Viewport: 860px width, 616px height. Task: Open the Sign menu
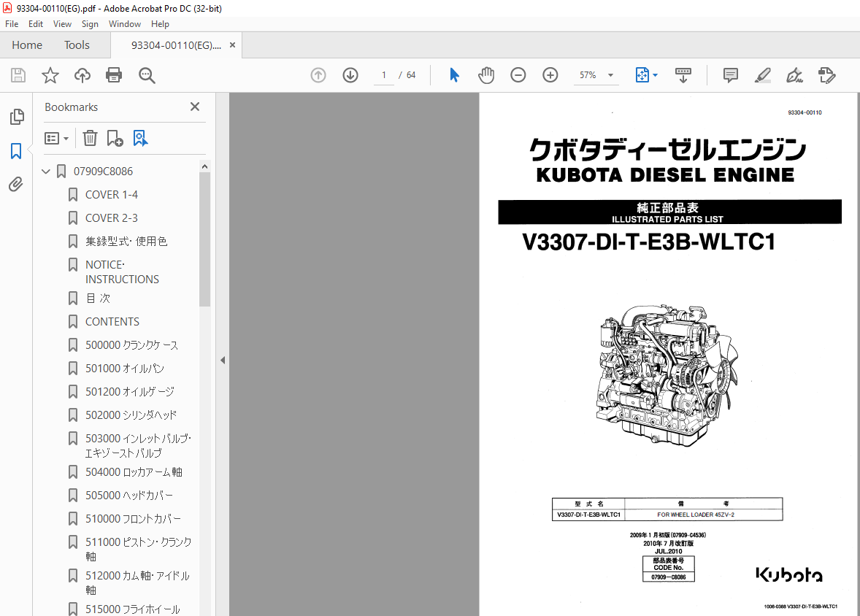point(90,24)
